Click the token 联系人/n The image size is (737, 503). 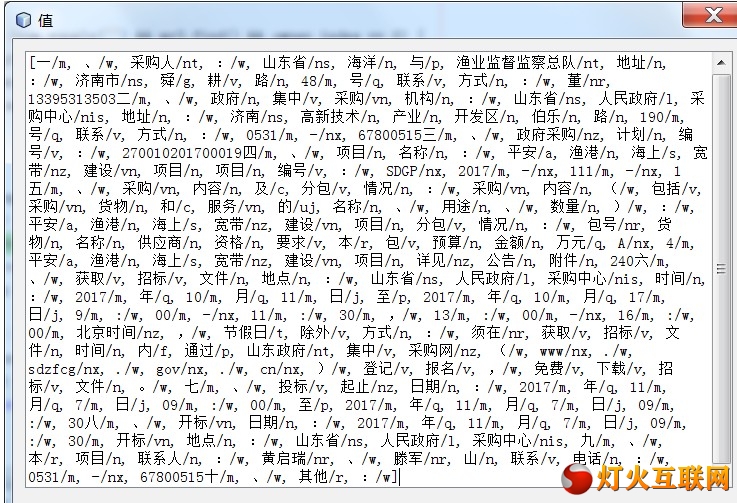[x=169, y=459]
